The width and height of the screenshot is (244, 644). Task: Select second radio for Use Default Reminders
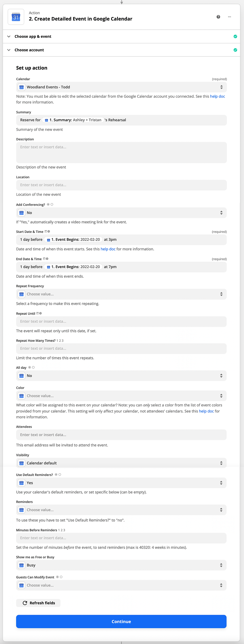tap(60, 475)
